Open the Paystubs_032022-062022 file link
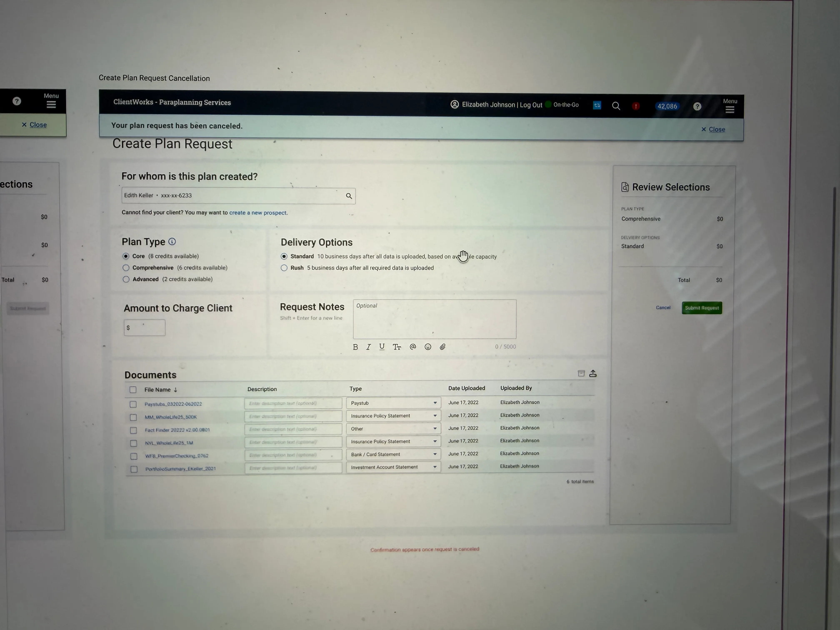The width and height of the screenshot is (840, 630). [173, 404]
